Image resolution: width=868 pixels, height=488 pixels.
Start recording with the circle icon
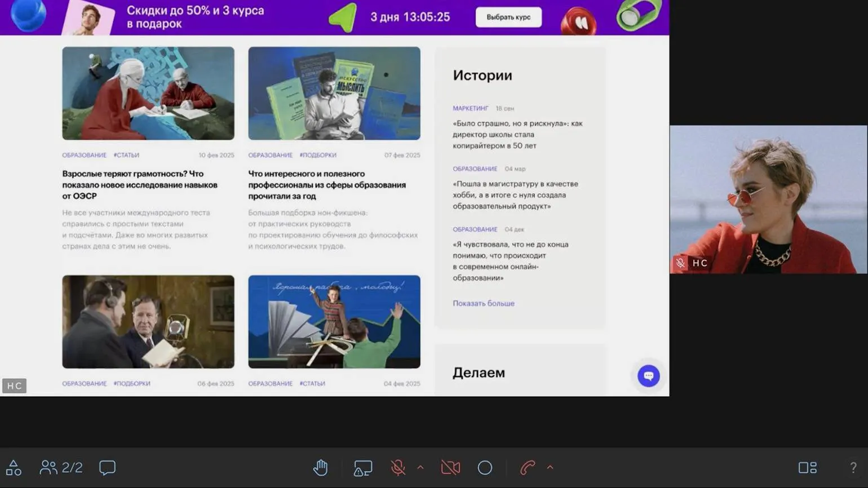click(x=485, y=468)
